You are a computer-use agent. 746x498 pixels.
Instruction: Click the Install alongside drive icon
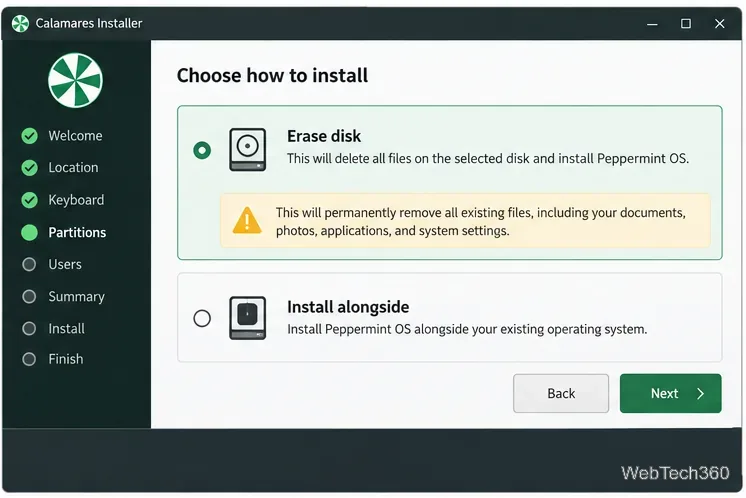tap(247, 318)
